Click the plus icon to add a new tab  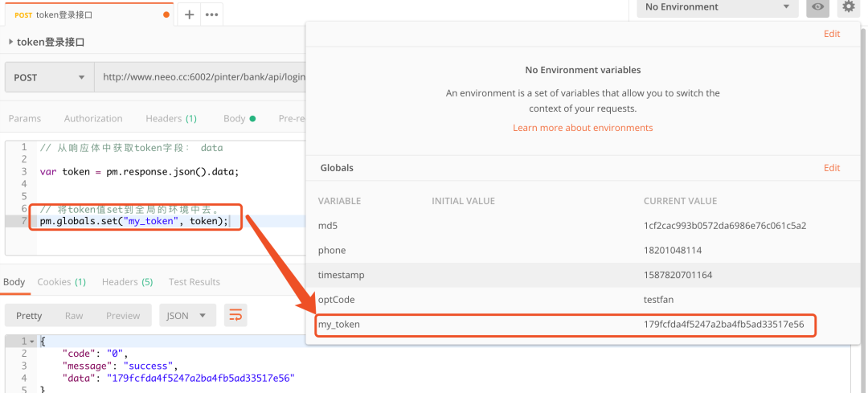190,14
